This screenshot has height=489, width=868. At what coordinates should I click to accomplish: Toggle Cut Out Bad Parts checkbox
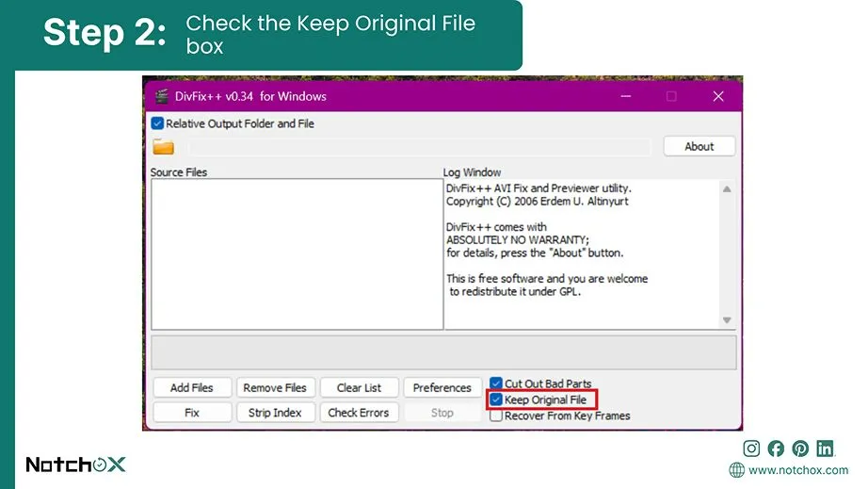click(x=496, y=383)
